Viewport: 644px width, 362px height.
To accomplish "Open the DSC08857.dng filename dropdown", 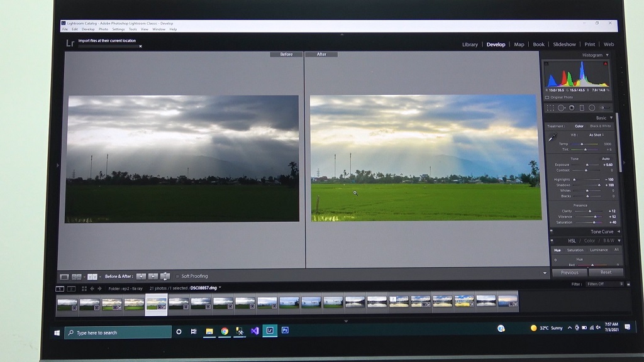I will click(220, 288).
